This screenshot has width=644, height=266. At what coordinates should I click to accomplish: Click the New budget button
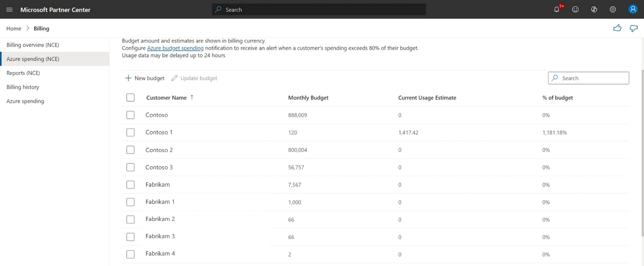(x=145, y=78)
